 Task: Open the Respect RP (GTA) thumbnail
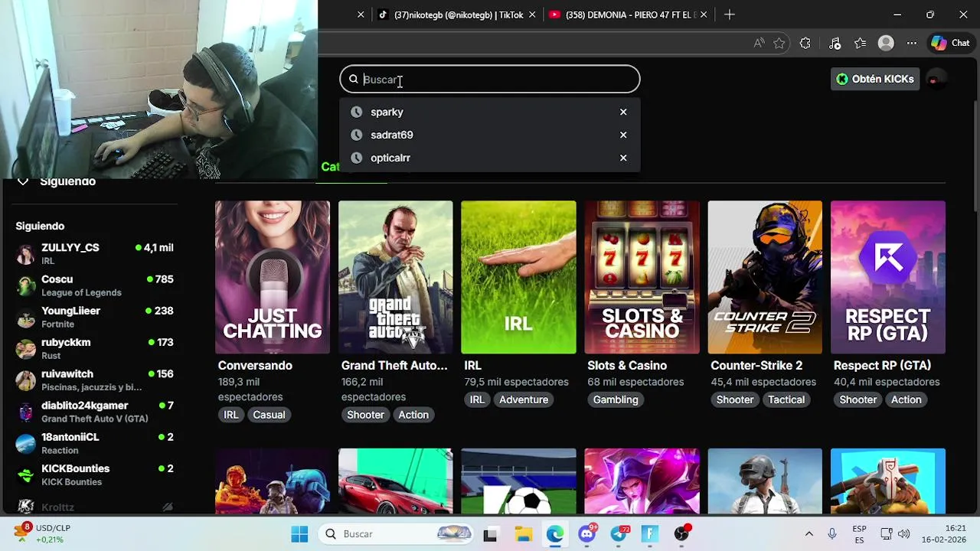coord(888,277)
